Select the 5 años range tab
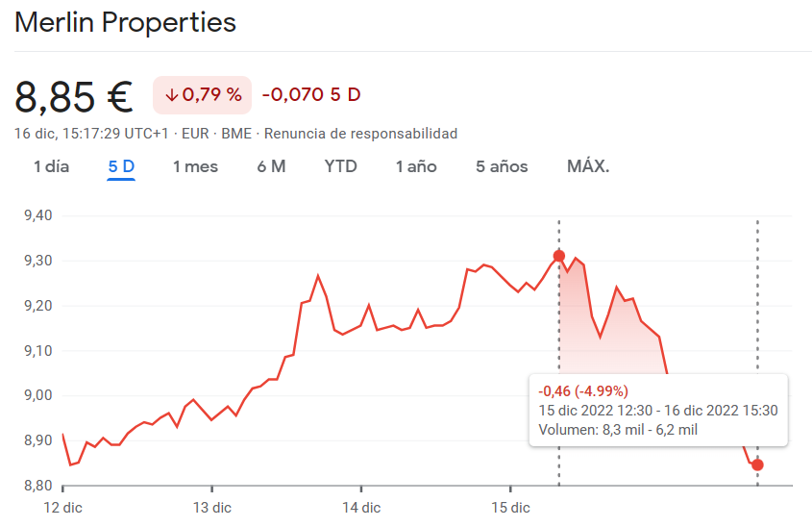812x527 pixels. point(502,166)
